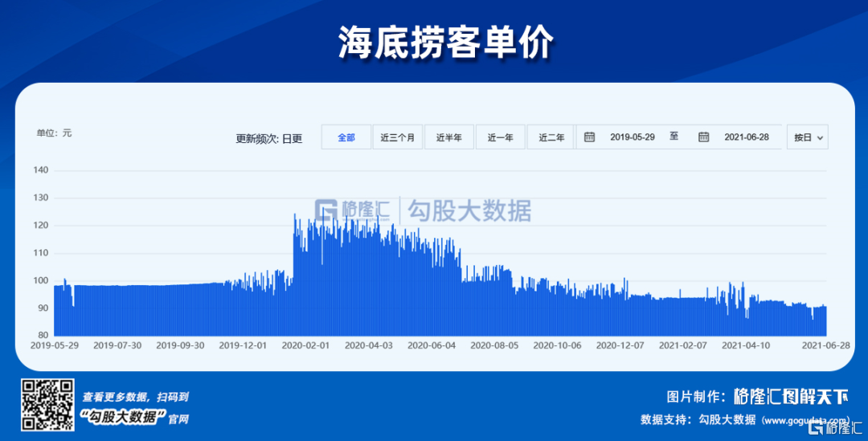Click the 格隆汇图解天下 logo at bottom
868x441 pixels.
coord(791,396)
